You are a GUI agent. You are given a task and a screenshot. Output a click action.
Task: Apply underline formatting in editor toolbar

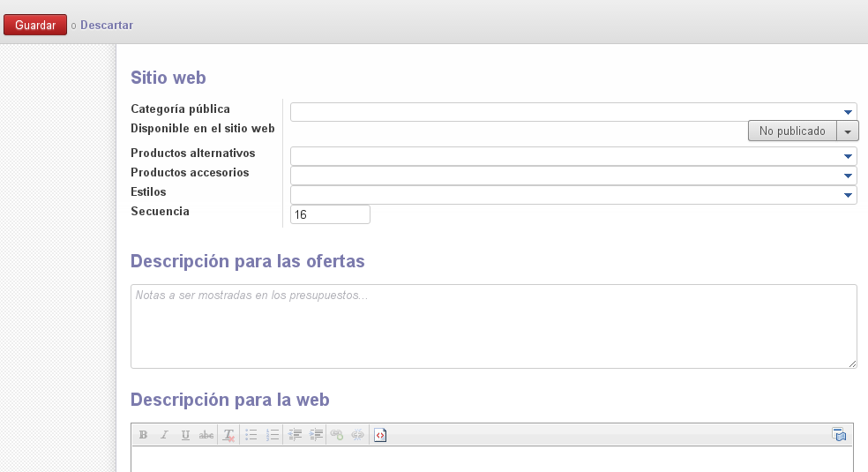click(185, 435)
